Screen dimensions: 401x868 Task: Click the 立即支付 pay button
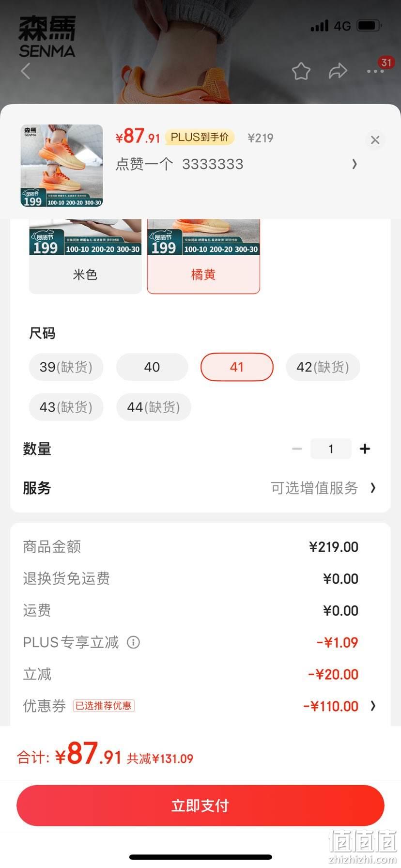point(200,806)
